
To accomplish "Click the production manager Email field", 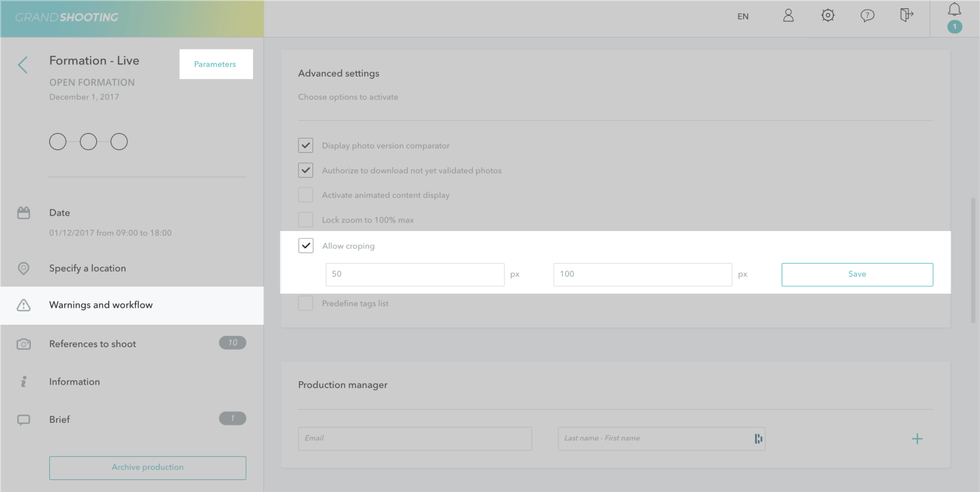I will tap(415, 438).
